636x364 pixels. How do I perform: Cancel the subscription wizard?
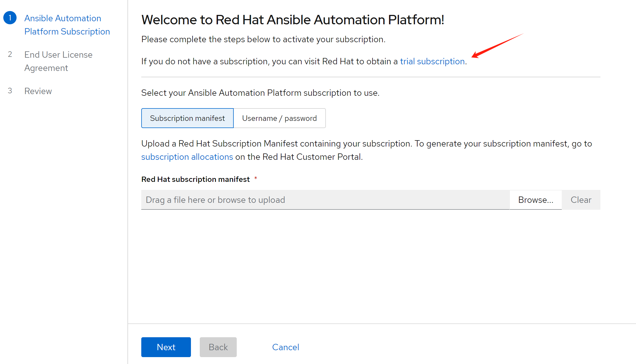click(x=285, y=347)
